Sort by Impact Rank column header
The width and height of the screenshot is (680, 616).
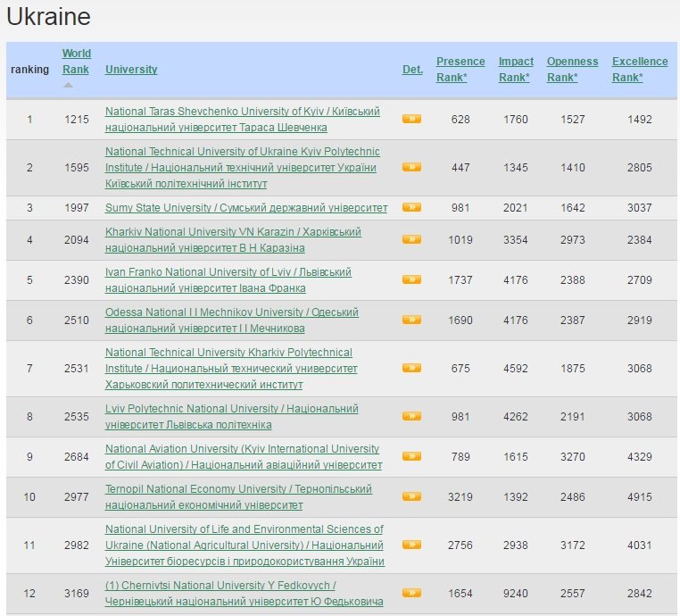[516, 70]
